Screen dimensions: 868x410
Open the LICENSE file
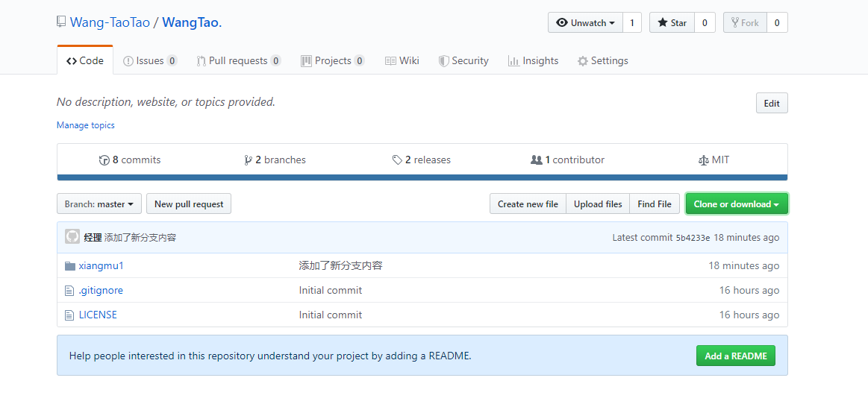point(98,315)
